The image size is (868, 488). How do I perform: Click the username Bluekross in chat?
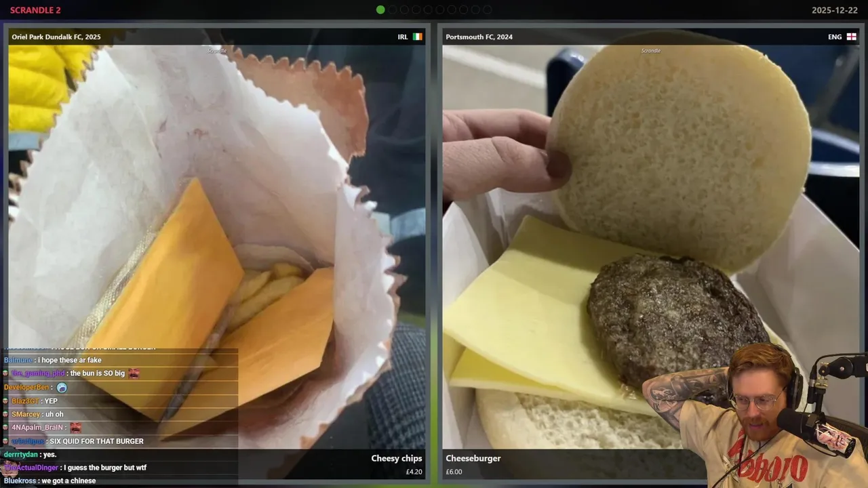tap(20, 481)
